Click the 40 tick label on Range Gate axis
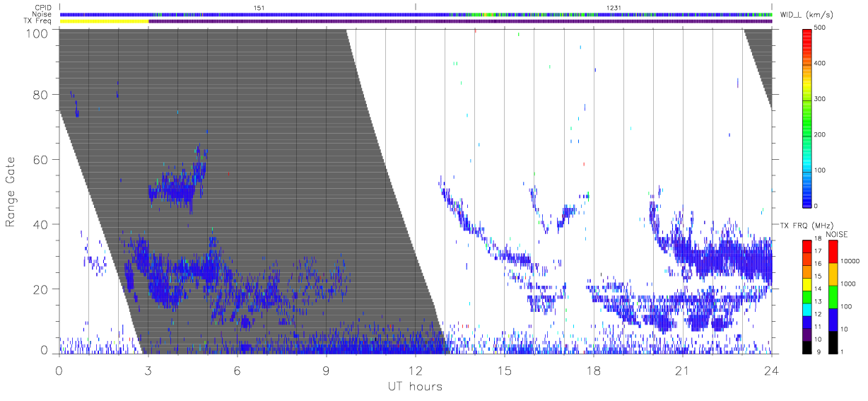868x401 pixels. [42, 224]
